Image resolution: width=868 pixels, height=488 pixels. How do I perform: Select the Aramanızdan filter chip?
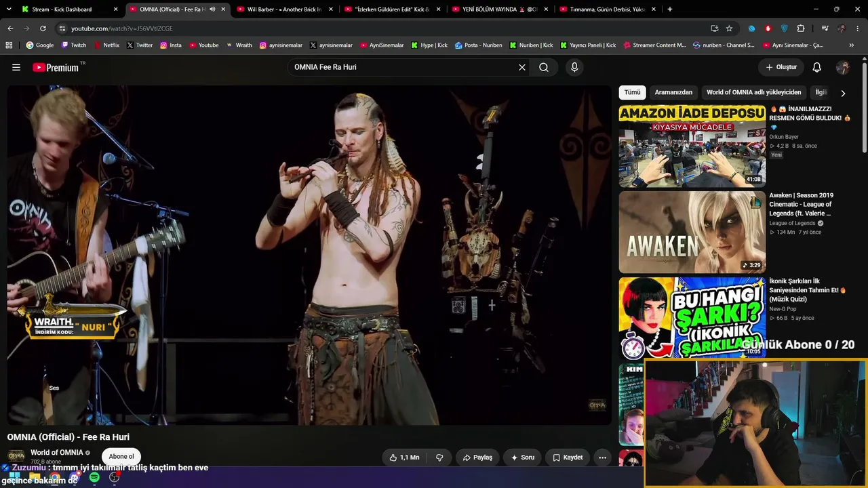[x=673, y=92]
